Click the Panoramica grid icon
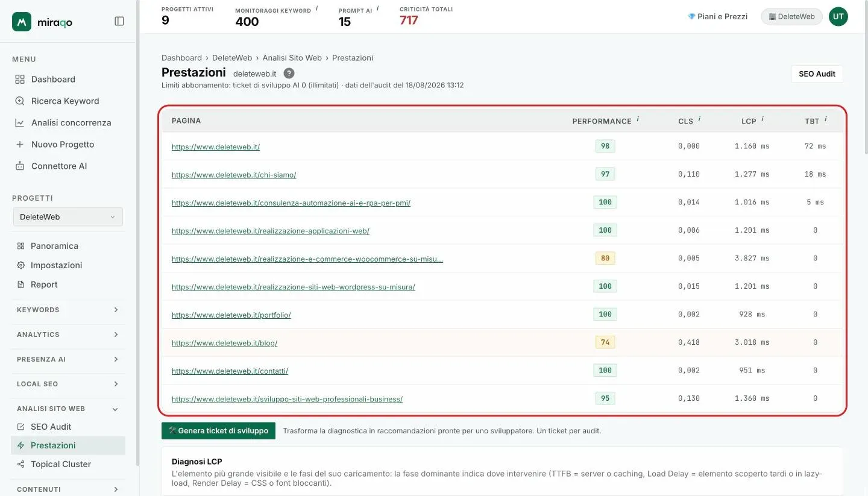This screenshot has height=496, width=868. (20, 246)
